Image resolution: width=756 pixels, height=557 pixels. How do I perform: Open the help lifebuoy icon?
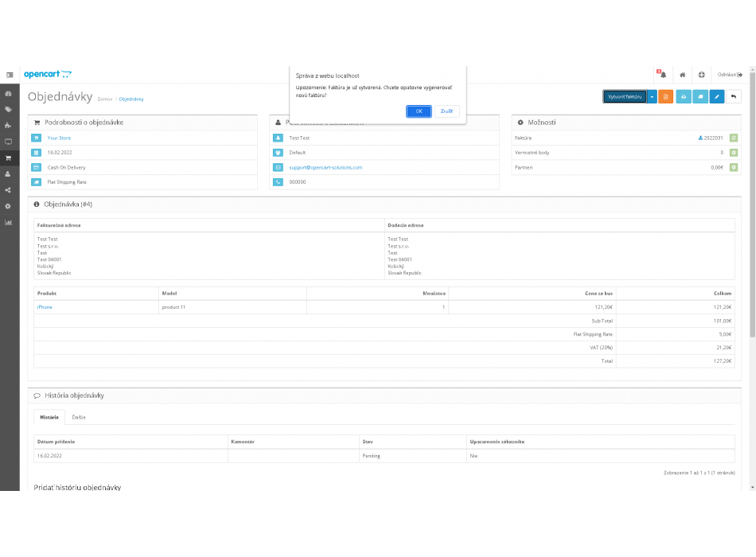(x=702, y=75)
